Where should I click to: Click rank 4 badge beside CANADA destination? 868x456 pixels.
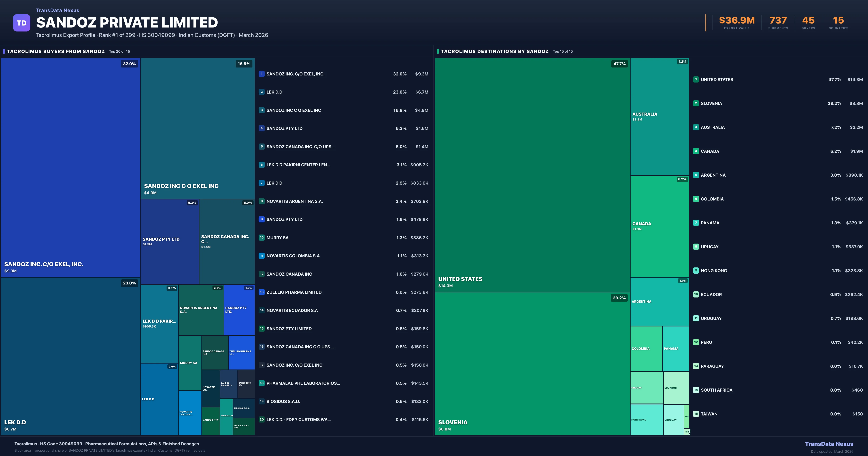pos(696,151)
